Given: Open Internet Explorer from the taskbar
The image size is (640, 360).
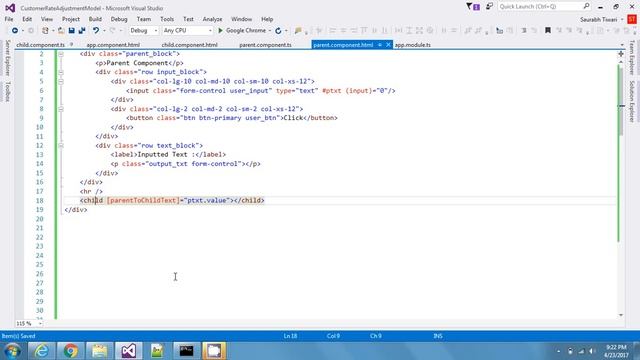Looking at the screenshot, I should pos(41,351).
